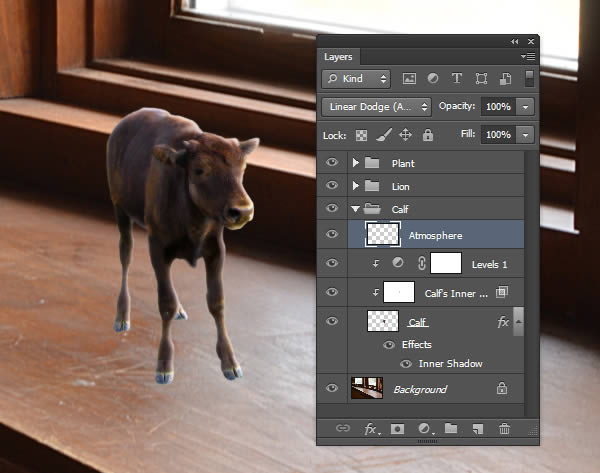Screen dimensions: 600x473
Task: Click the Levels 1 mask thumbnail
Action: pyautogui.click(x=446, y=263)
